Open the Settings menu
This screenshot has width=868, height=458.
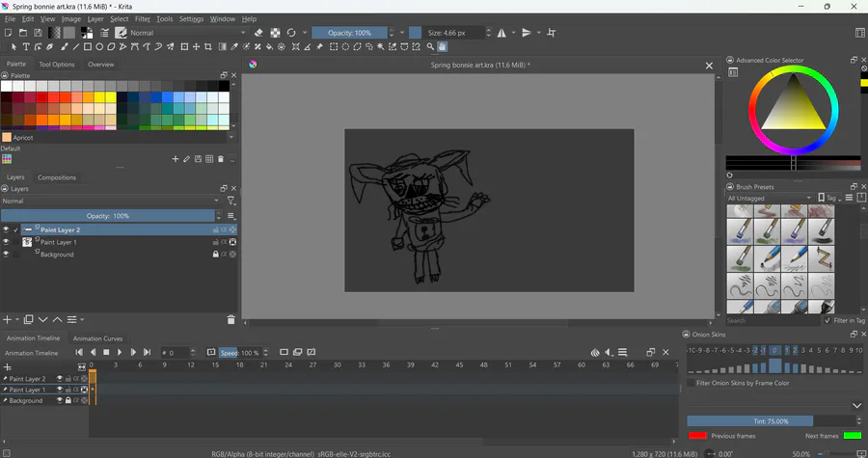click(191, 19)
